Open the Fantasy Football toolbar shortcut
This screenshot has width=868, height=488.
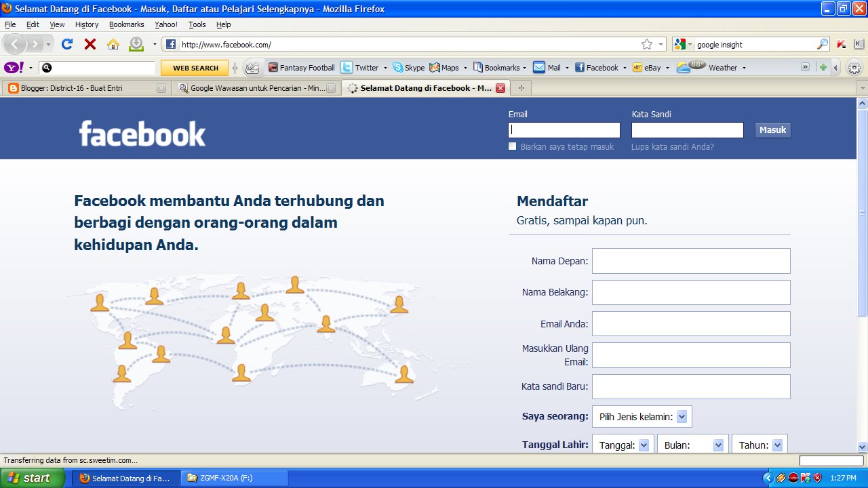pos(302,67)
